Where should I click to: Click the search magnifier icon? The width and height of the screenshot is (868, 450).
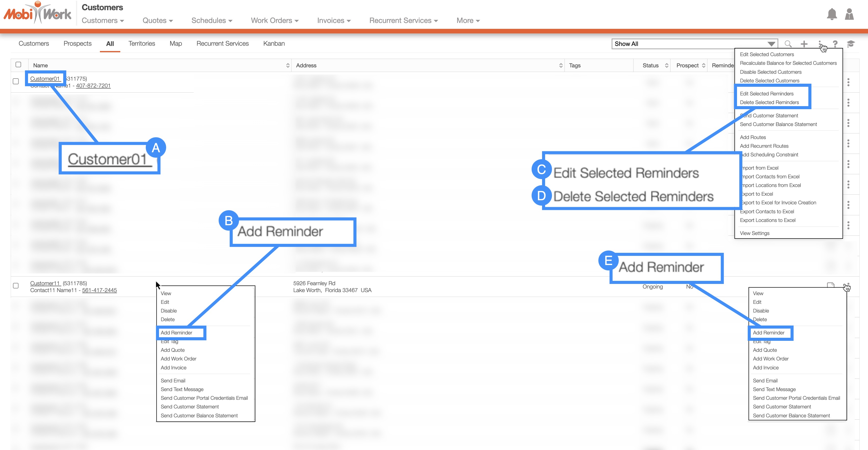click(x=788, y=44)
